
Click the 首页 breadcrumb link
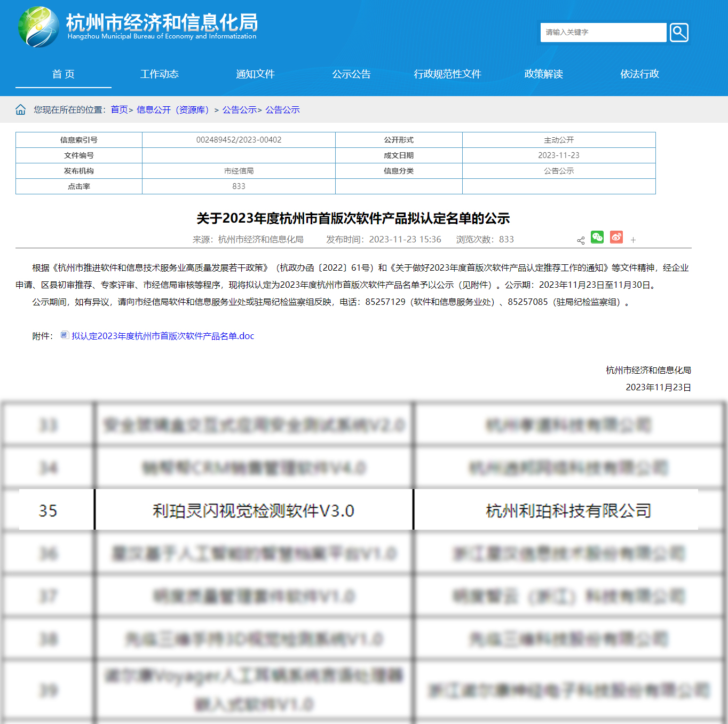120,110
